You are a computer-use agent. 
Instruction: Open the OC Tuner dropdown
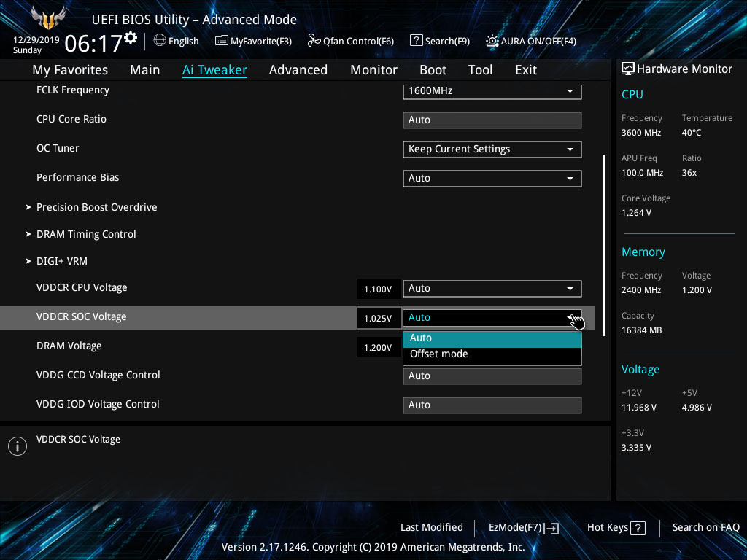[492, 149]
